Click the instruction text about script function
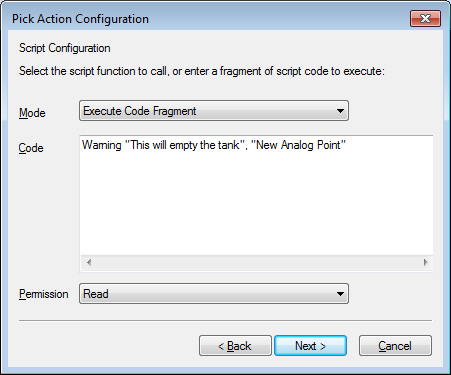This screenshot has height=375, width=451. pos(202,71)
